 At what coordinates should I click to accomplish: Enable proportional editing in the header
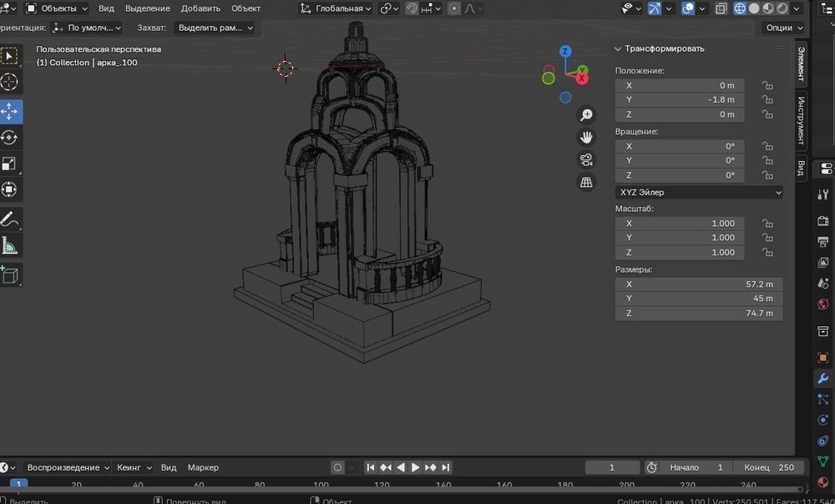click(x=453, y=8)
